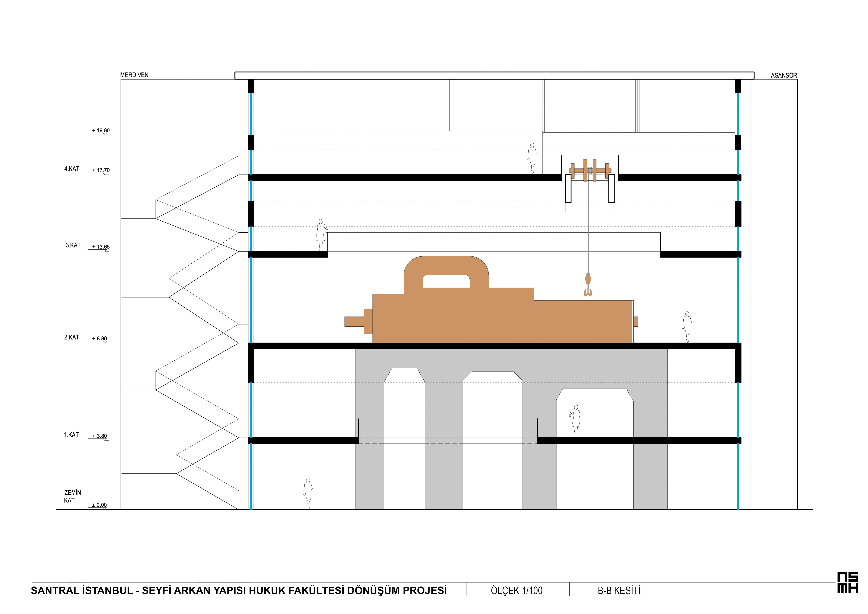Click the + 3.80 elevation marker

click(x=100, y=436)
